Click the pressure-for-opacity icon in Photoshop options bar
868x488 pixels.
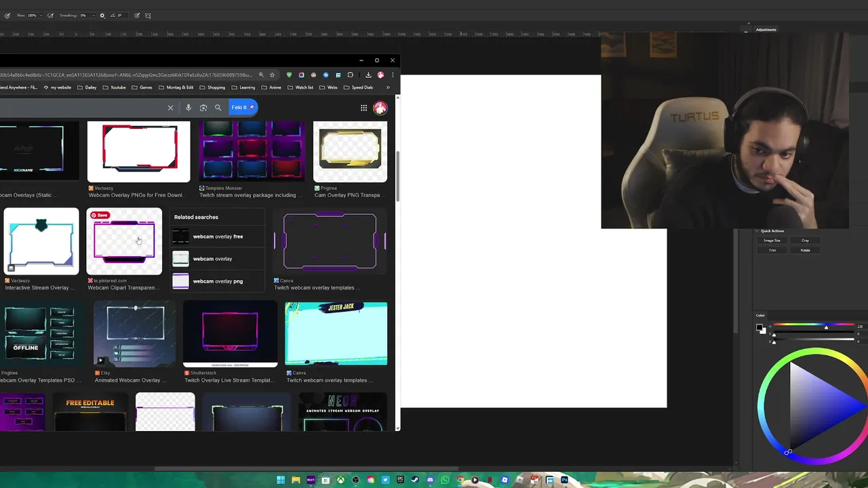tap(7, 16)
